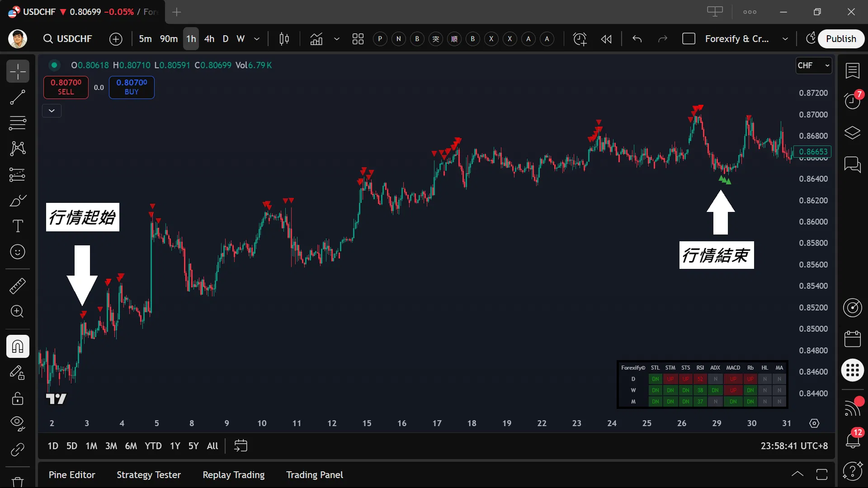Viewport: 868px width, 488px height.
Task: Open the Strategy Tester tab
Action: pos(149,475)
